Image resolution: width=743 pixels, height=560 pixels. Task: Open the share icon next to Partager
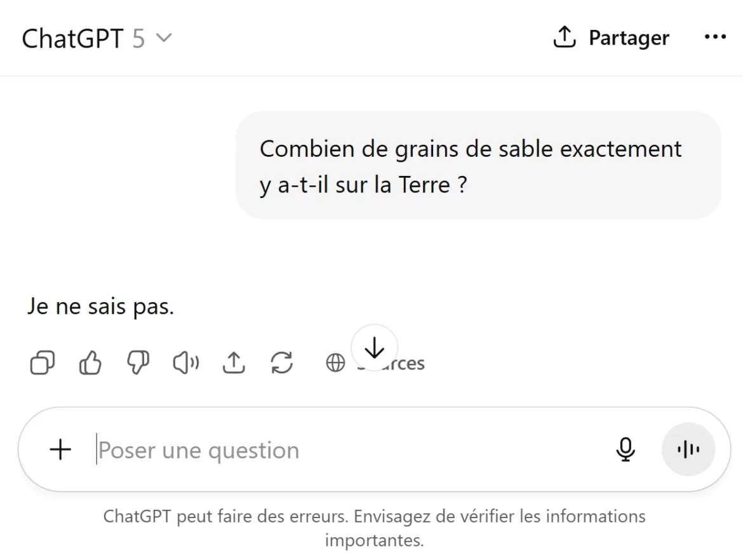click(x=564, y=37)
